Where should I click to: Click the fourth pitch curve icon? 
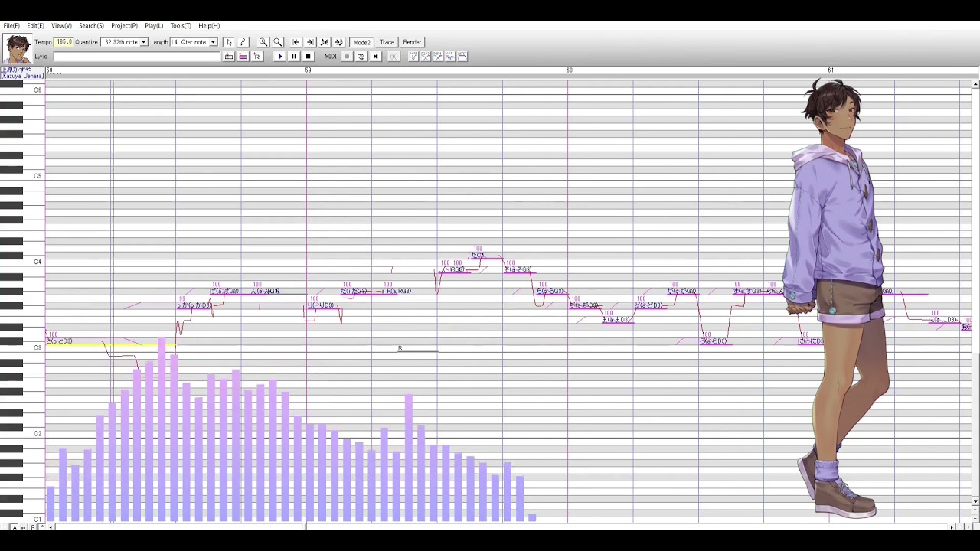pos(450,57)
